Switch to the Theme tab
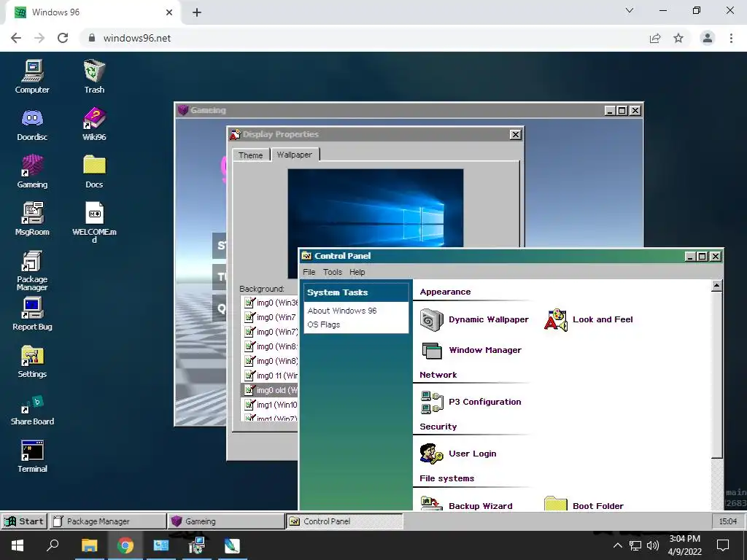Screen dimensions: 747x560 251,155
